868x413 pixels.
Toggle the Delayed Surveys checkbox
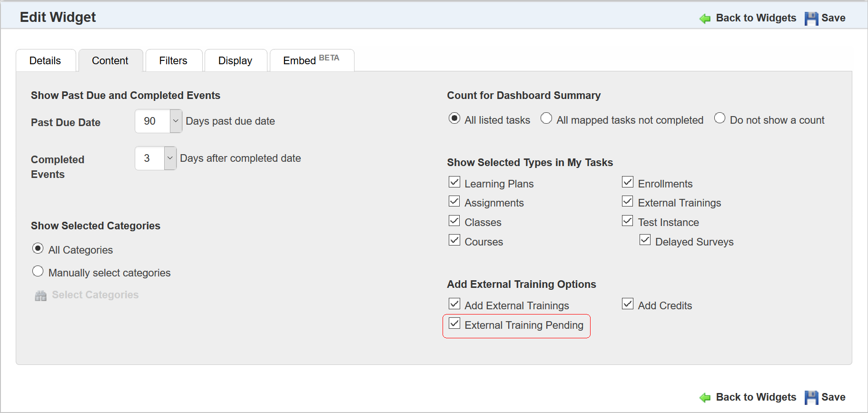[x=645, y=240]
